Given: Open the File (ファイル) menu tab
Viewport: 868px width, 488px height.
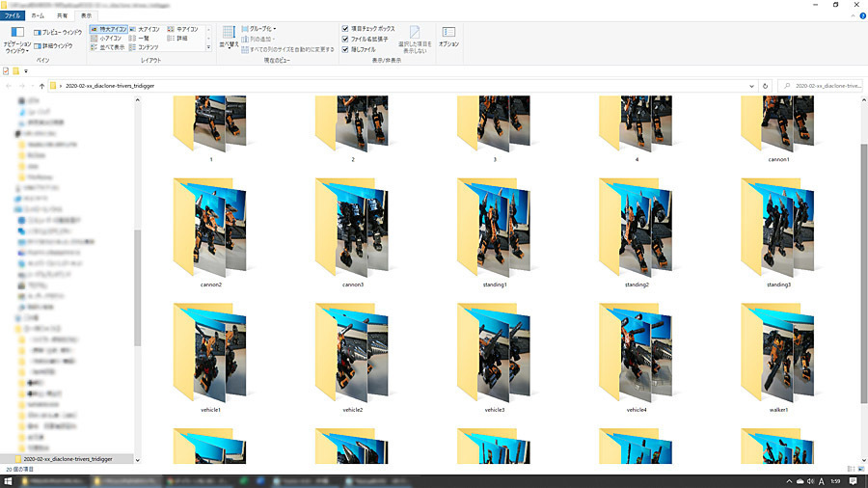Looking at the screenshot, I should point(14,15).
